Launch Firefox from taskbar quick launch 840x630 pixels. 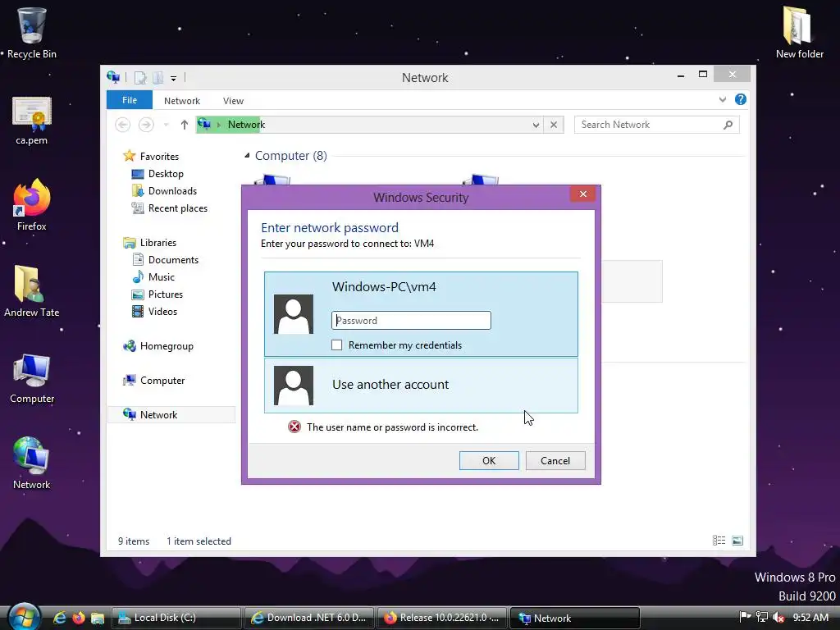[x=78, y=618]
